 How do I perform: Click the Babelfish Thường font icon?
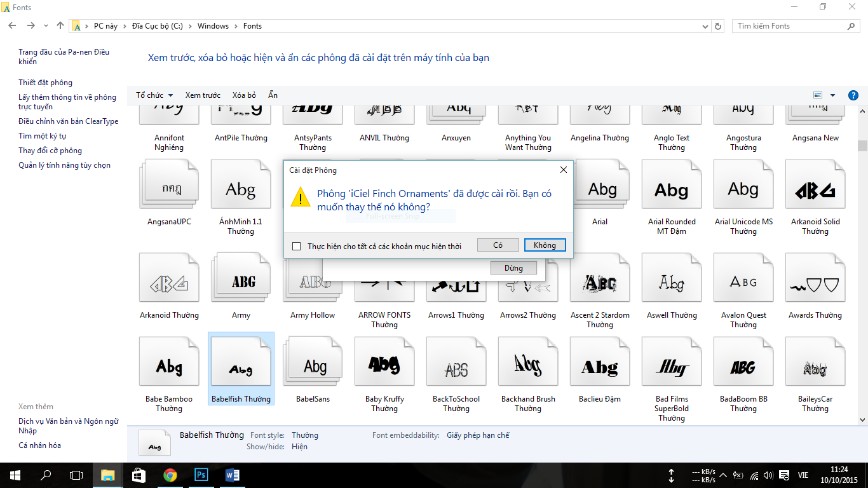pyautogui.click(x=241, y=362)
